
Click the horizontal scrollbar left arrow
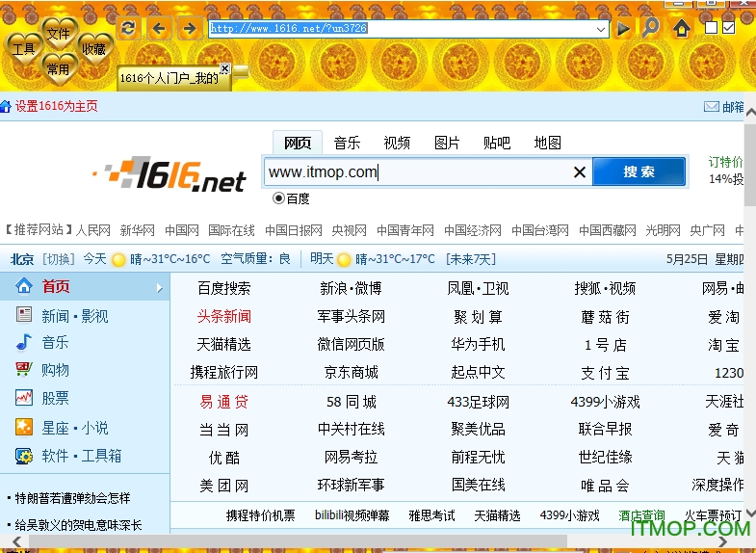click(x=17, y=540)
